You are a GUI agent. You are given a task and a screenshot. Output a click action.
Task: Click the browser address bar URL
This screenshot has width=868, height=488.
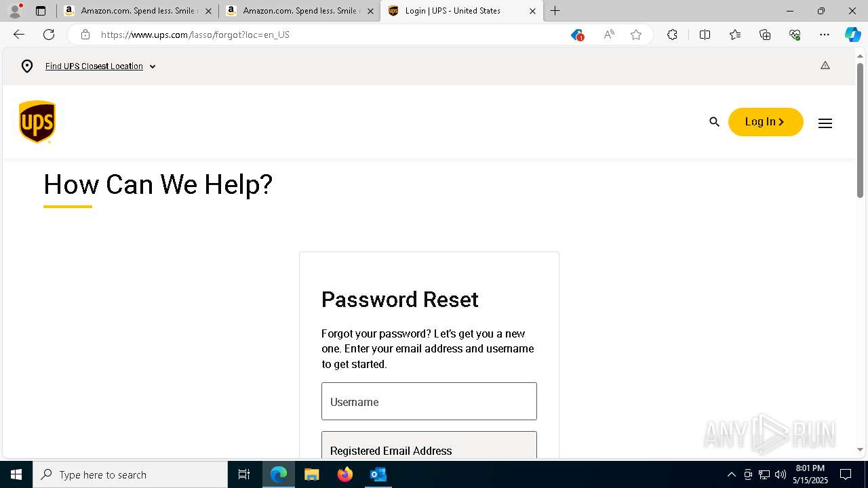tap(195, 35)
